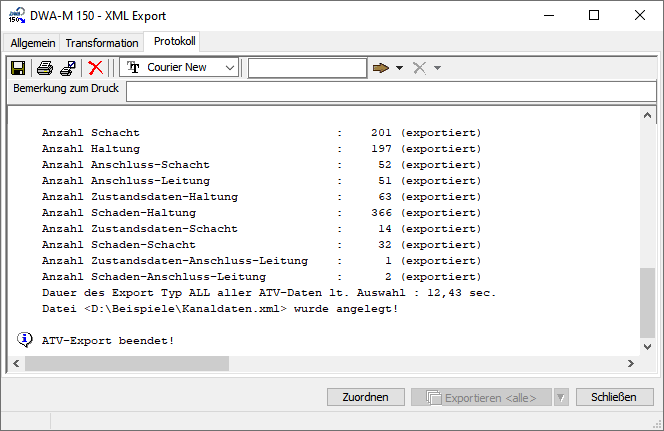Click the search text field in toolbar
Screen dimensions: 664x431
[x=307, y=68]
